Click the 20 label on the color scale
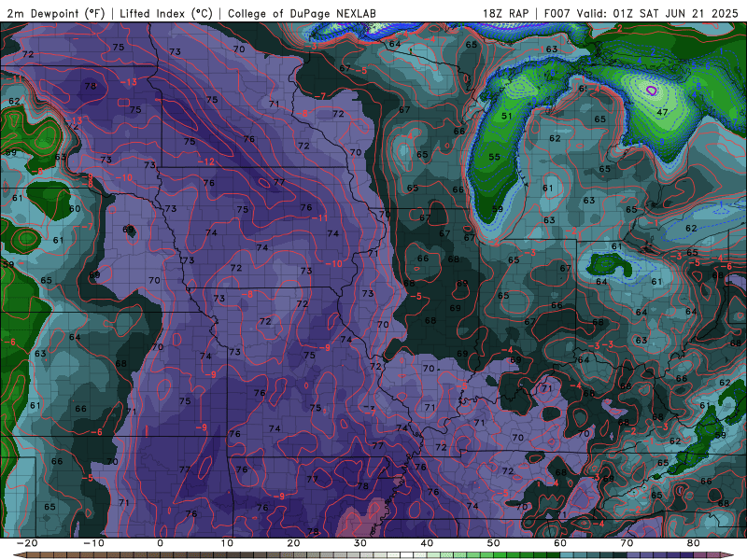Screen dimensions: 747x560 [293, 543]
